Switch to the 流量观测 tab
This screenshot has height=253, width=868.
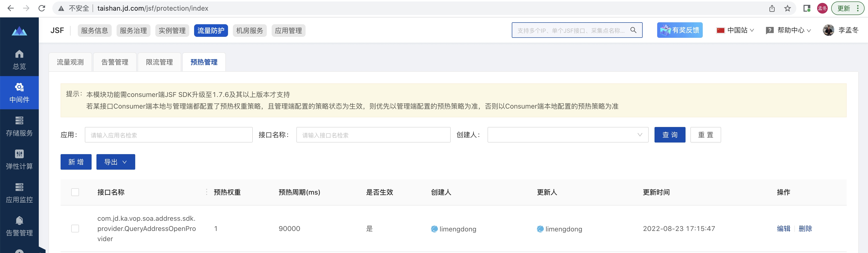(x=70, y=62)
